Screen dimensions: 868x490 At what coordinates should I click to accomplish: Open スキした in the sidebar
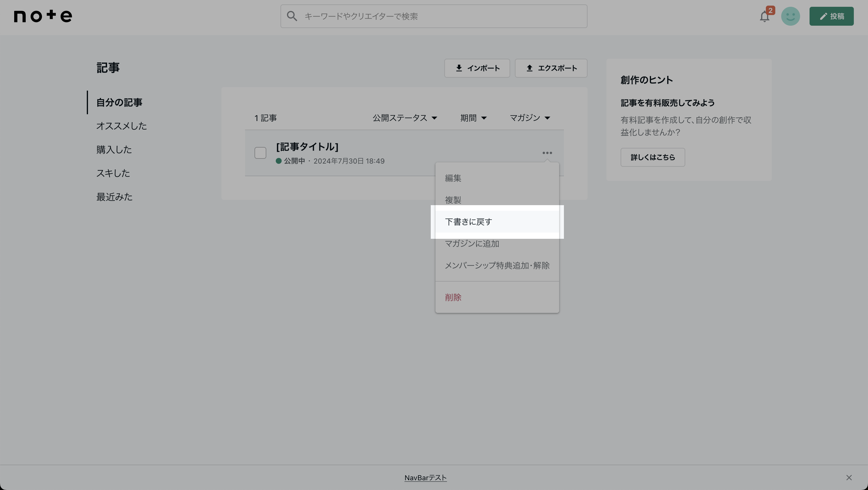[x=113, y=173]
